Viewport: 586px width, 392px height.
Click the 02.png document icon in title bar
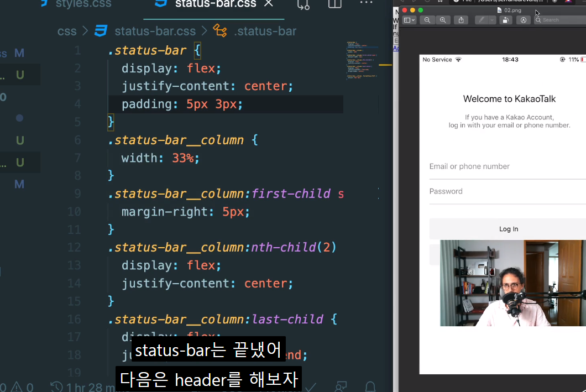(499, 10)
